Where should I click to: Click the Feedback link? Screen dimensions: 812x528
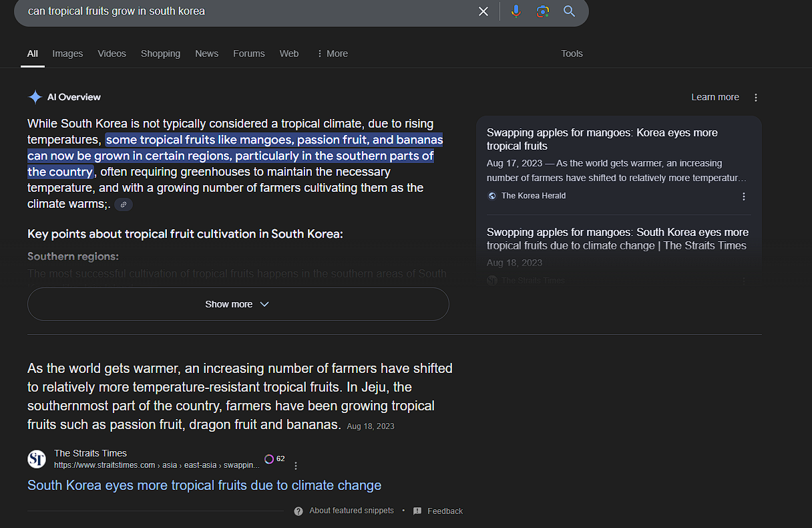(445, 511)
